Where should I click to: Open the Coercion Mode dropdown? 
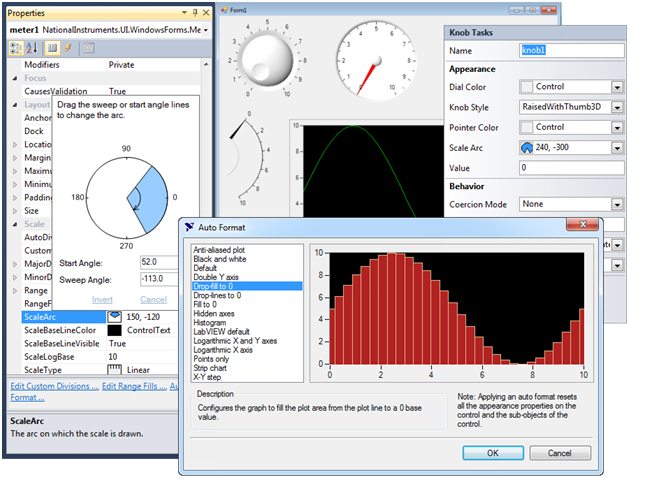coord(617,204)
